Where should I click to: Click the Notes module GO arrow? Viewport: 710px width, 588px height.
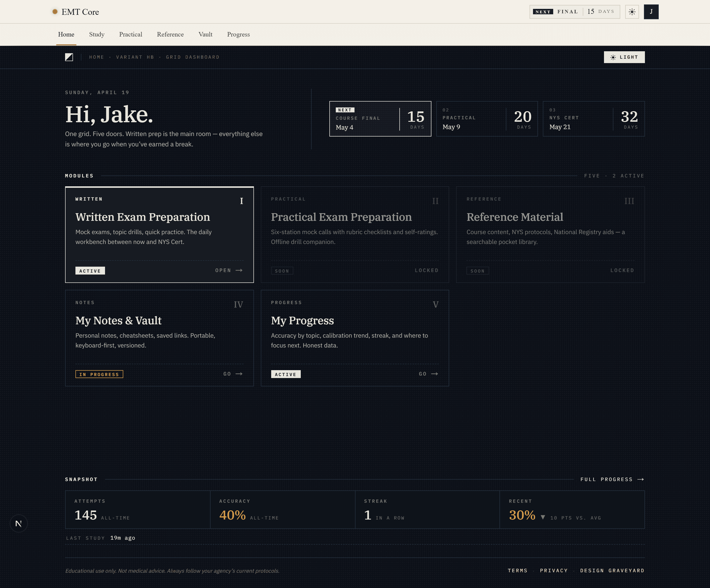click(239, 374)
